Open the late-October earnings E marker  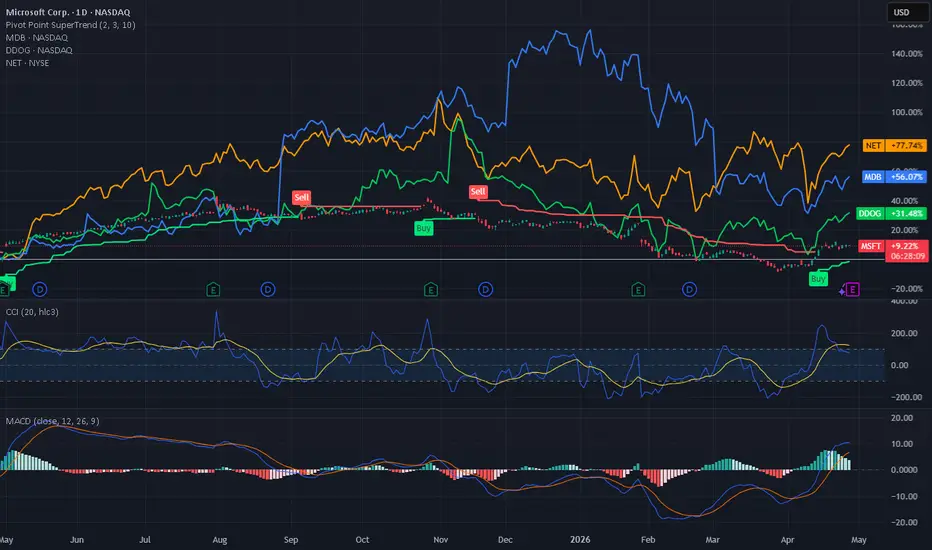coord(430,290)
